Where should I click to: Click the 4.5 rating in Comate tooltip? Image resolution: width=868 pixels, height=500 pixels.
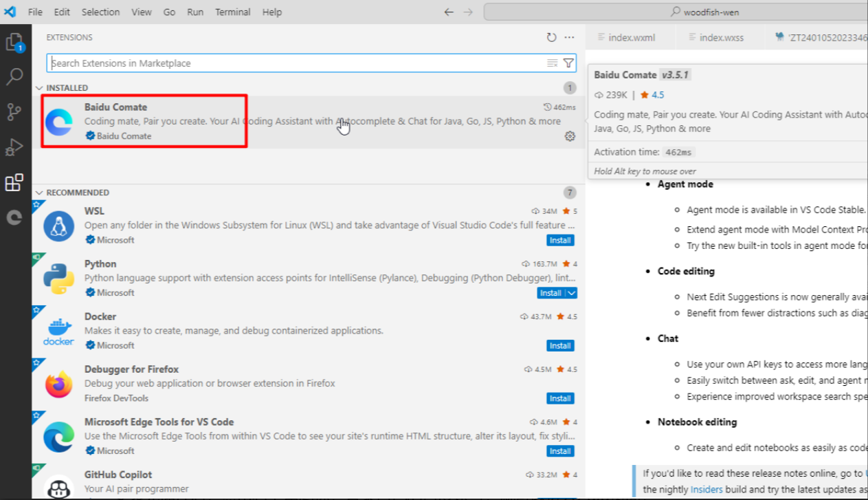click(x=658, y=95)
